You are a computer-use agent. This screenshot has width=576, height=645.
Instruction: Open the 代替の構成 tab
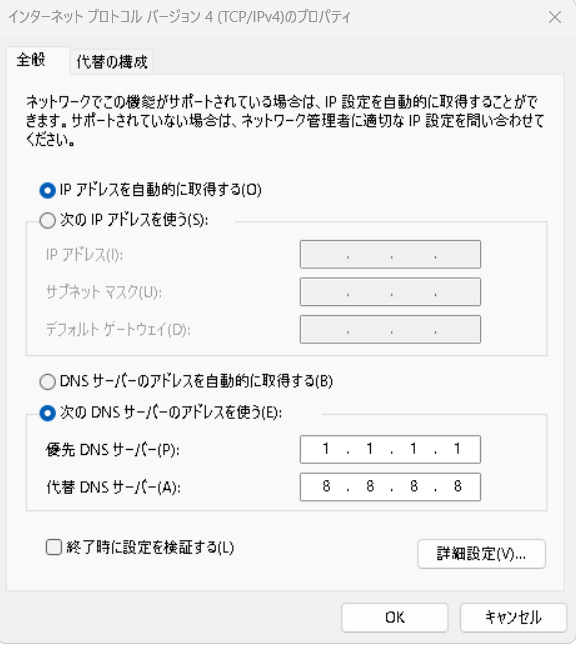pyautogui.click(x=111, y=62)
